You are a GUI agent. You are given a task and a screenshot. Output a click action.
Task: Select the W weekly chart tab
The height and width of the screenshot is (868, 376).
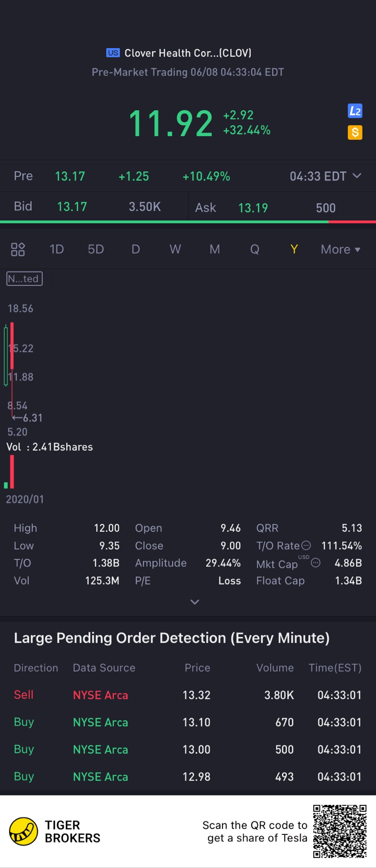click(175, 249)
